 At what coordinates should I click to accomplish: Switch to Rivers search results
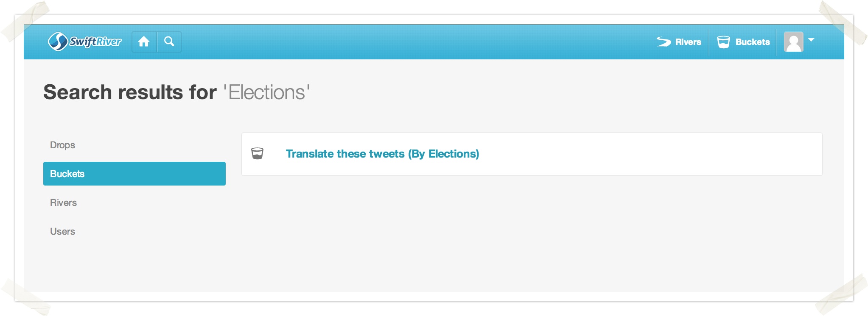64,202
